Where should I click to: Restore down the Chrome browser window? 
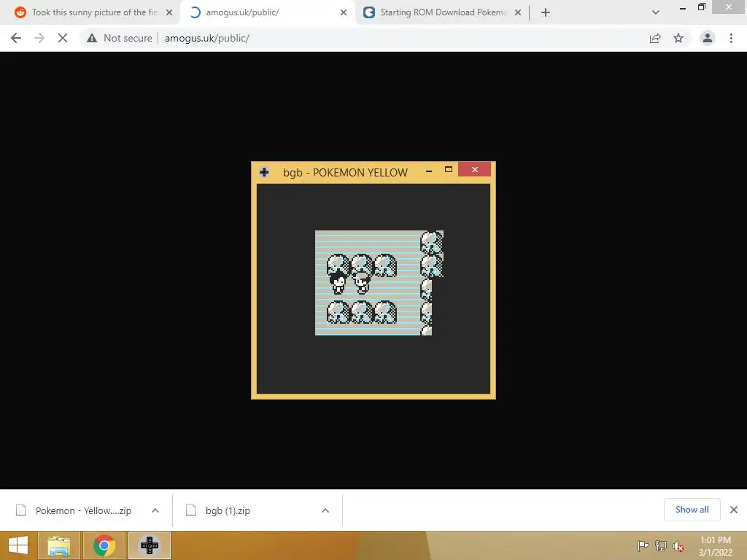coord(701,7)
